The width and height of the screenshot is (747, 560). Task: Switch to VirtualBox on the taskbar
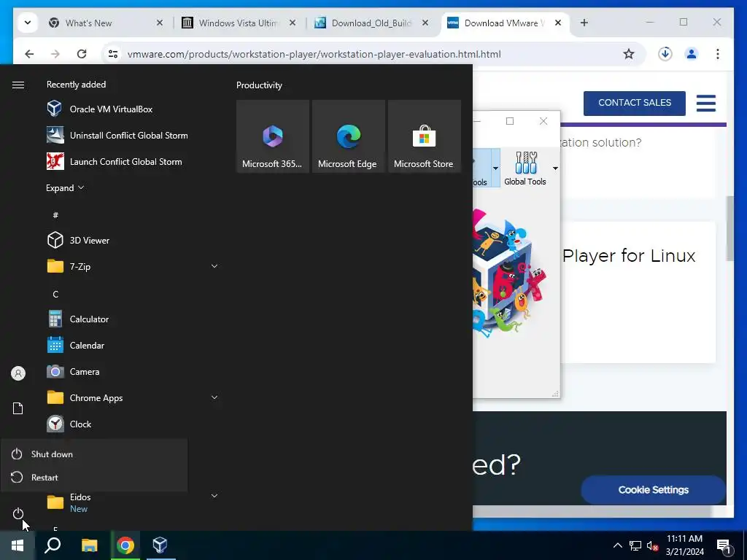point(160,545)
